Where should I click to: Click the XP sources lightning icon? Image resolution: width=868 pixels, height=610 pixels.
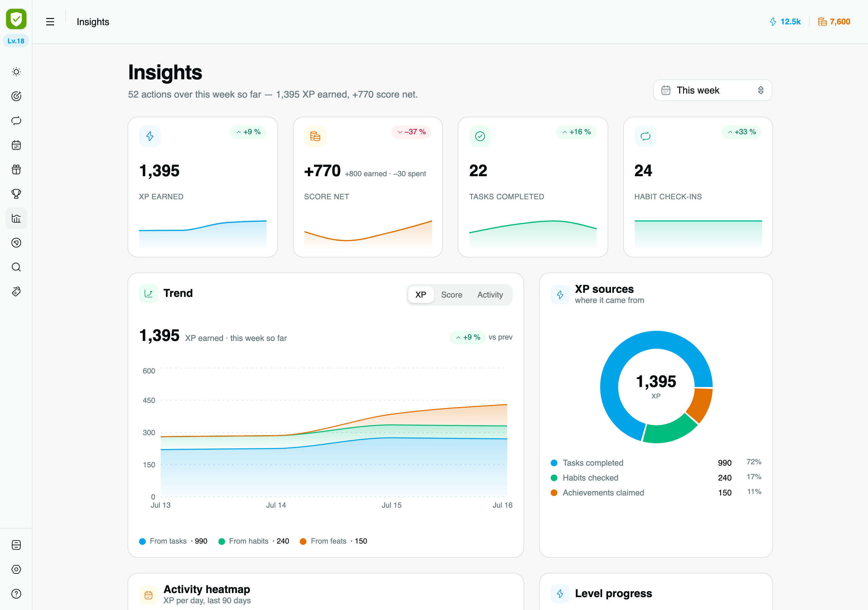[x=560, y=294]
